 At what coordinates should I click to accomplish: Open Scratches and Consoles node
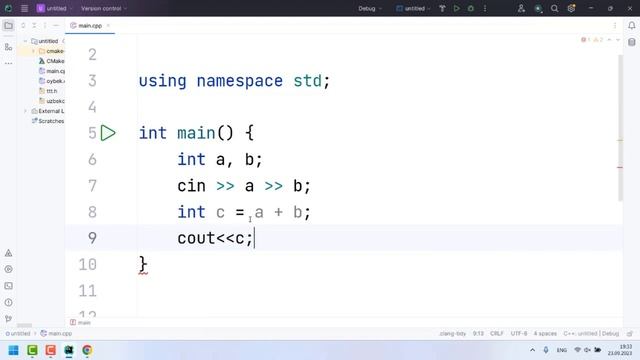point(48,121)
